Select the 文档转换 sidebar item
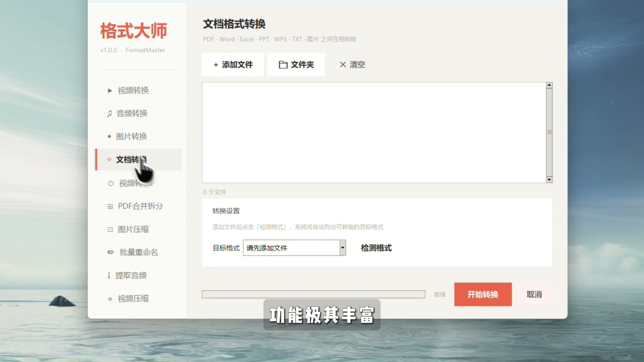Image resolution: width=644 pixels, height=362 pixels. point(138,159)
